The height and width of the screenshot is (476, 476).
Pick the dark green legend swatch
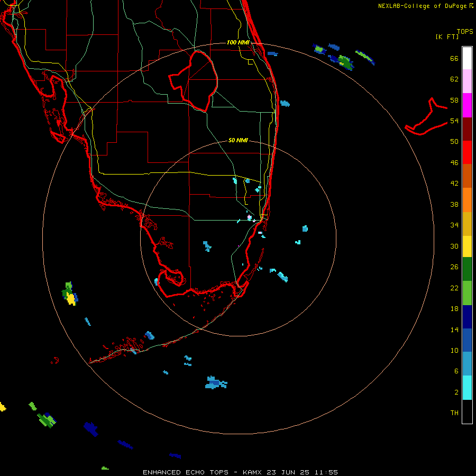tap(467, 269)
